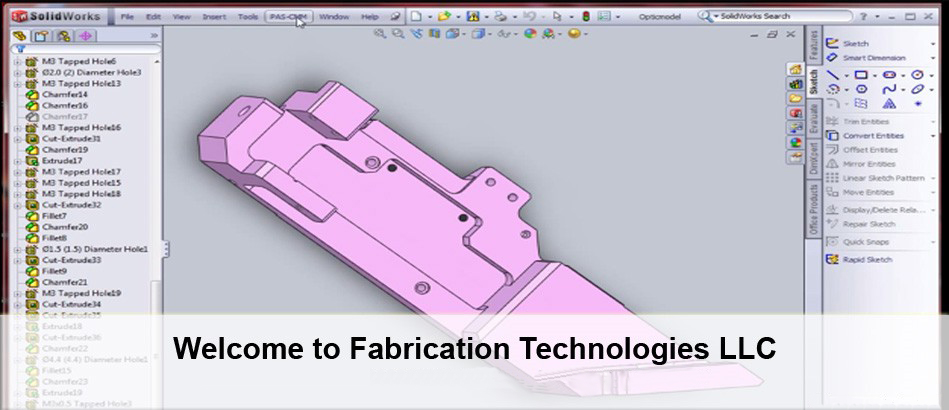
Task: Select the Rectangle sketch tool
Action: click(x=861, y=75)
